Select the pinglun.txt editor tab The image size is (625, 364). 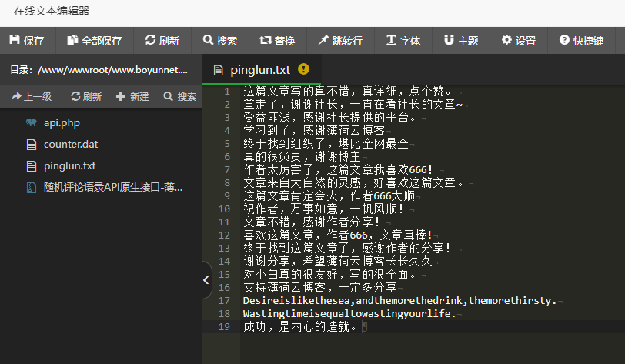[260, 70]
